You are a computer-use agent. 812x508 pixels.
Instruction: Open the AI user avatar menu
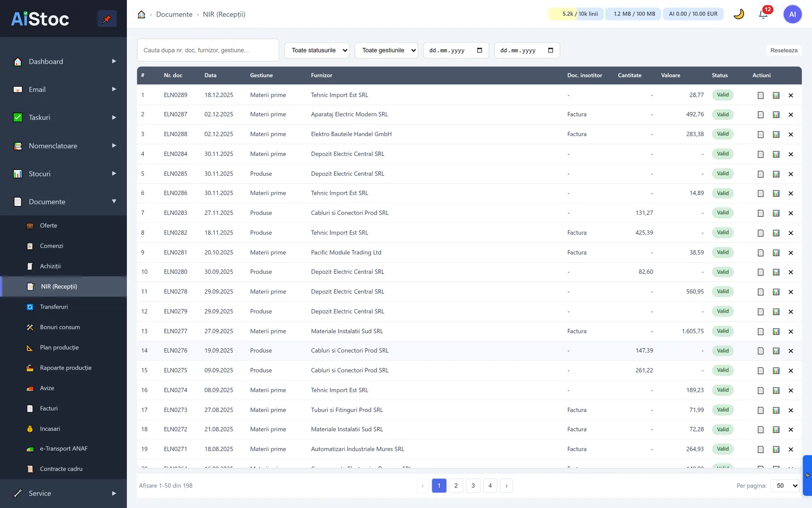pos(792,14)
